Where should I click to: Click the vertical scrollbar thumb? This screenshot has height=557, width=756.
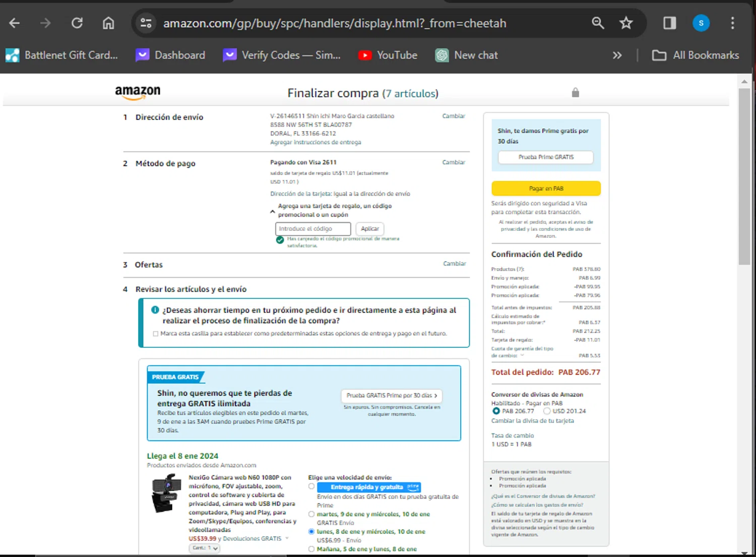tap(744, 176)
